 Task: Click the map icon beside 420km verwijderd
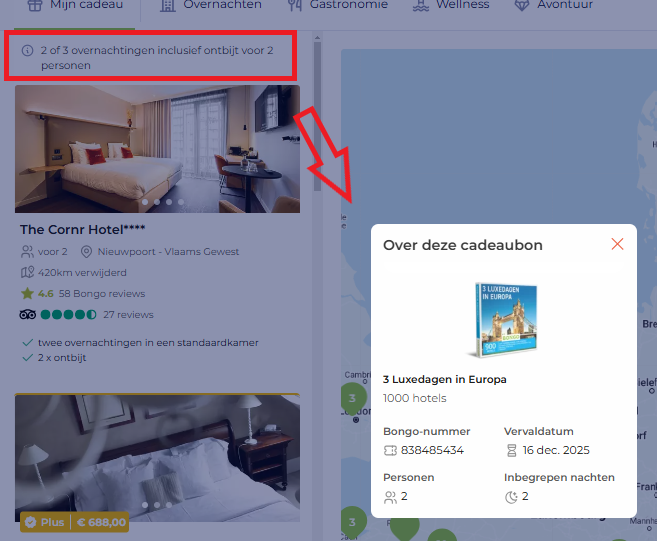pyautogui.click(x=27, y=273)
